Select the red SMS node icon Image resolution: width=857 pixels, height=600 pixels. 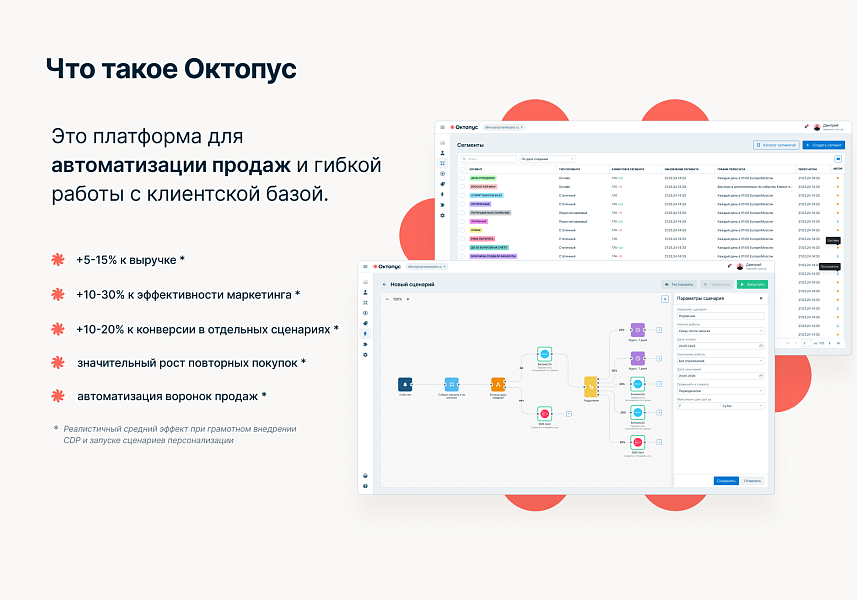point(544,413)
